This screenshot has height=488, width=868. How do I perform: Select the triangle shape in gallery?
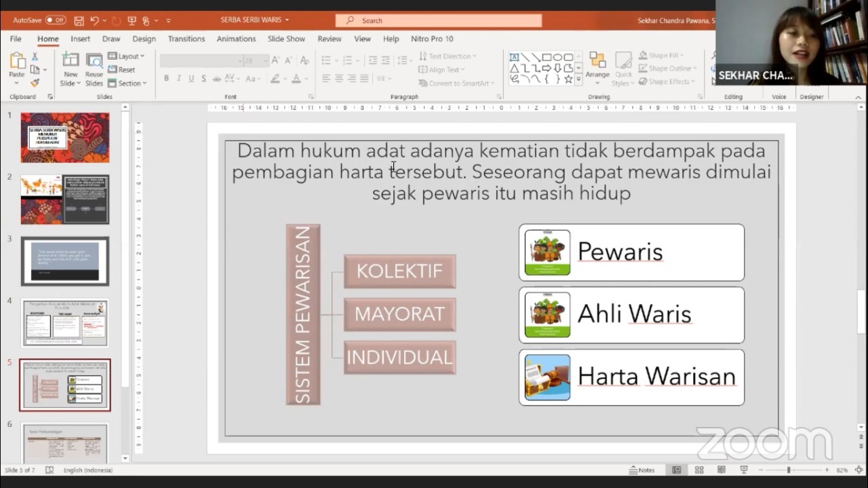tap(514, 68)
